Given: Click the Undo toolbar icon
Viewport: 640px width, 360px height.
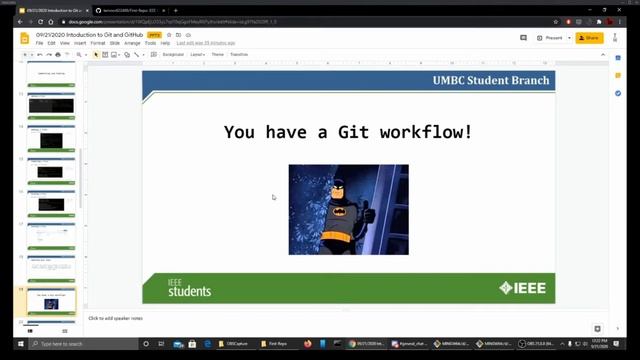Looking at the screenshot, I should (x=40, y=55).
